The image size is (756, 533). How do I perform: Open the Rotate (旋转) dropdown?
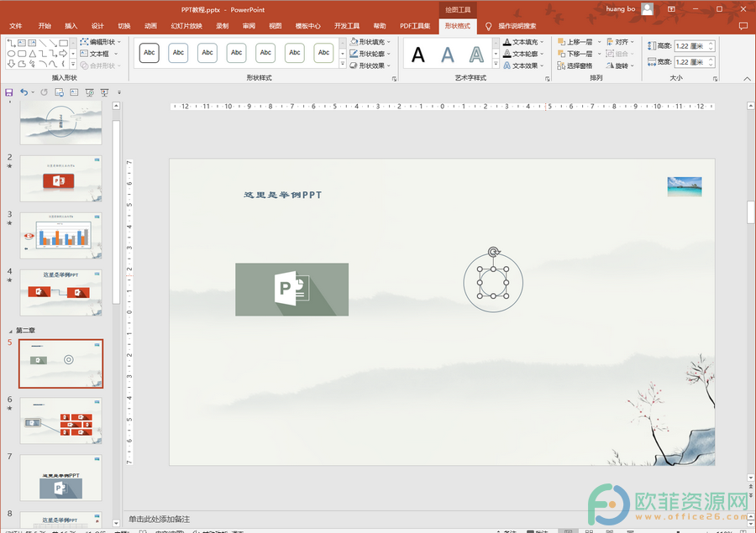click(x=621, y=65)
